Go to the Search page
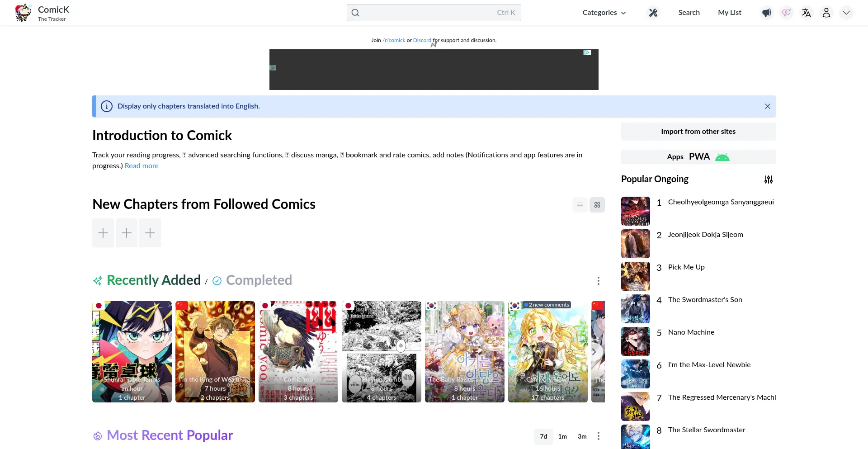The width and height of the screenshot is (868, 449). [x=689, y=13]
